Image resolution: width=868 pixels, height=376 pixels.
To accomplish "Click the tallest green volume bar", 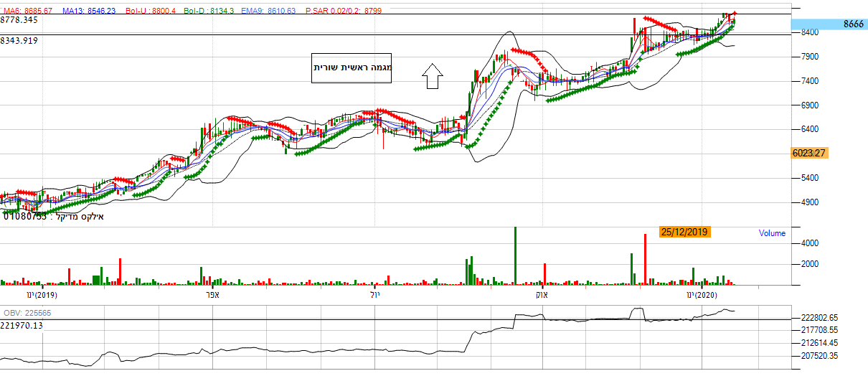I will click(515, 256).
